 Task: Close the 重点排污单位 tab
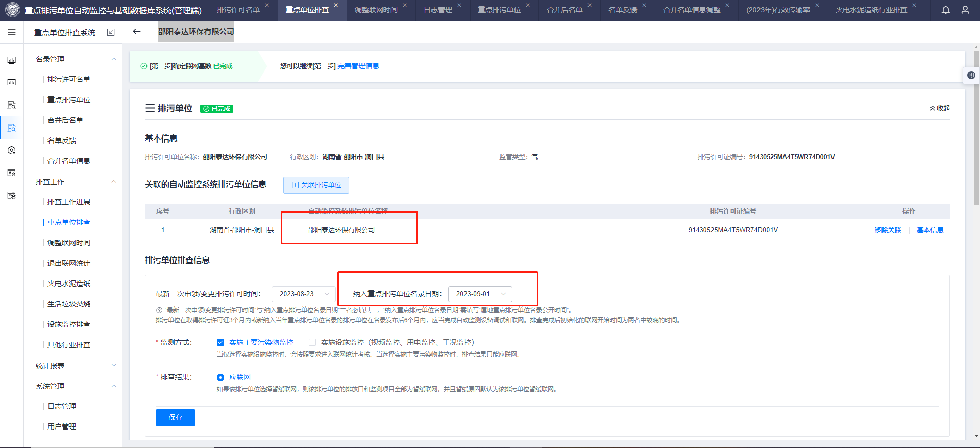pyautogui.click(x=528, y=5)
